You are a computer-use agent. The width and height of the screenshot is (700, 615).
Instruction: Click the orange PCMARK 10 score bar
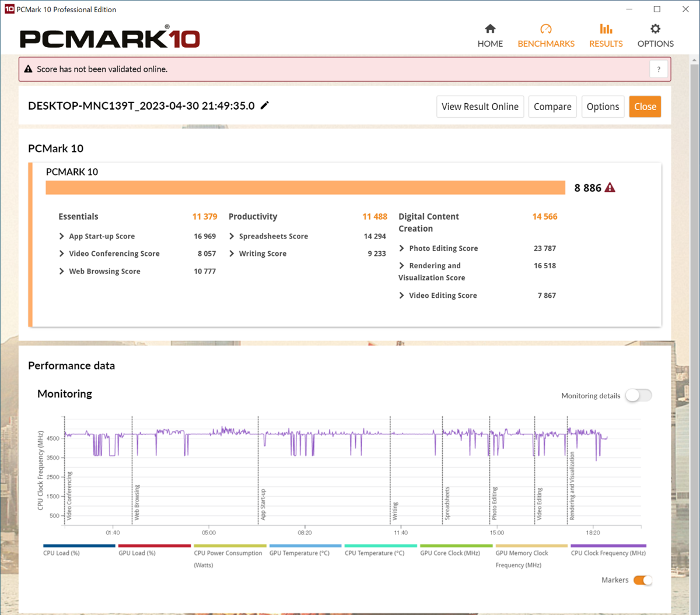click(306, 188)
